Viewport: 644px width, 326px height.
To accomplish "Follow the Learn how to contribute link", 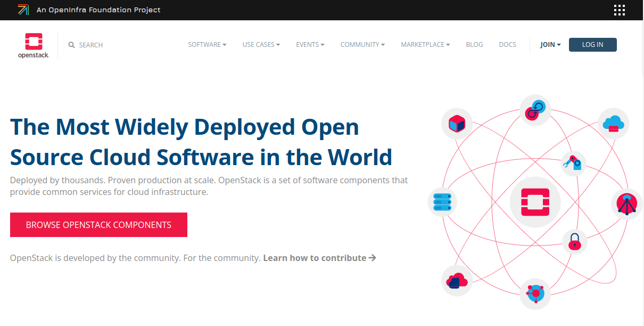I will click(x=320, y=258).
